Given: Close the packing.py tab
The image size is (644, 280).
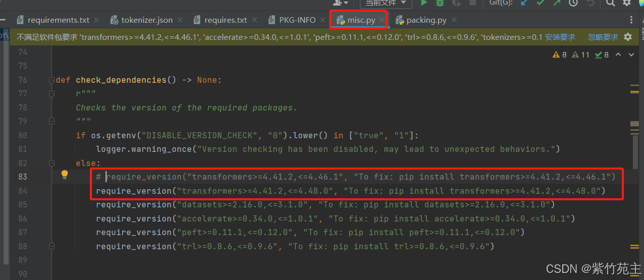Looking at the screenshot, I should click(454, 20).
